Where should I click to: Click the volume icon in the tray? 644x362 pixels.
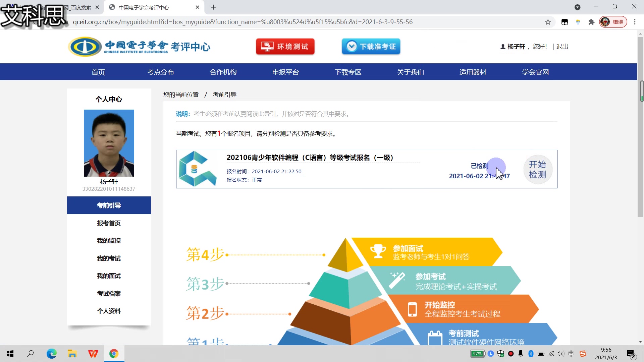click(x=560, y=354)
